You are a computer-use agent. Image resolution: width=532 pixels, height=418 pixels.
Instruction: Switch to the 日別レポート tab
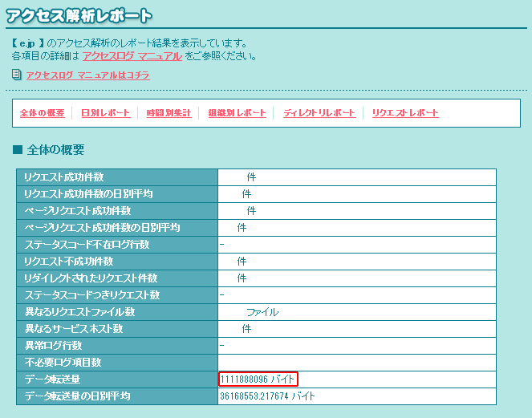[105, 113]
